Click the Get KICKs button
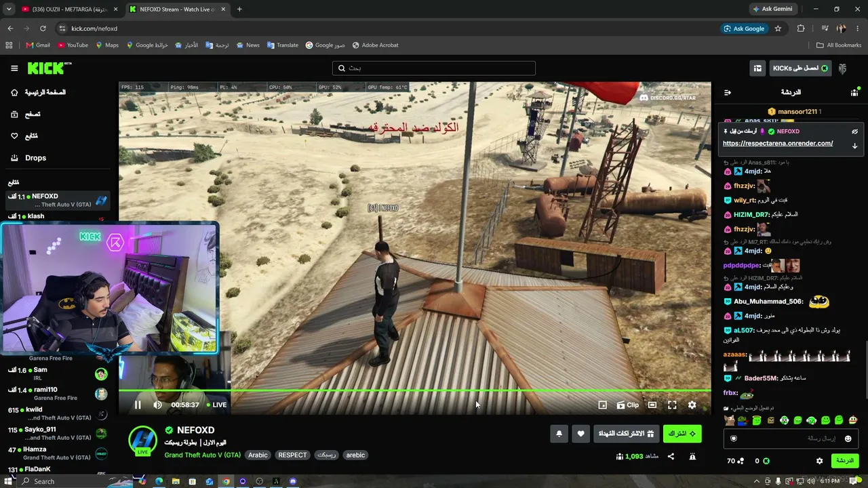868x488 pixels. (800, 68)
